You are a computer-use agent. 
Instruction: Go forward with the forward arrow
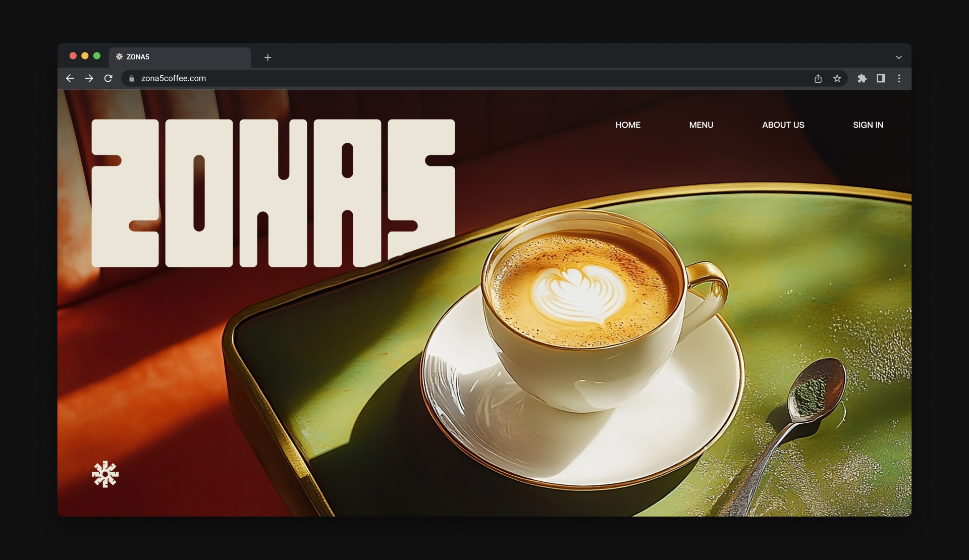pyautogui.click(x=89, y=78)
